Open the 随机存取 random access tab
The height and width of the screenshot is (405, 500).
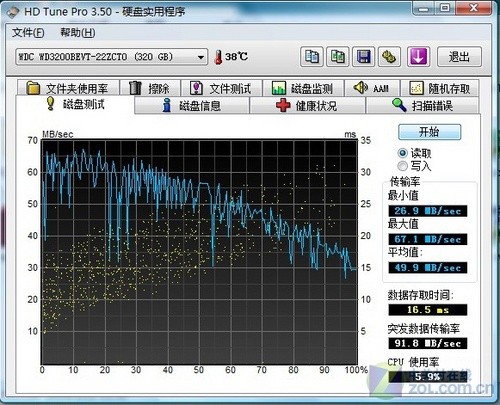(440, 88)
